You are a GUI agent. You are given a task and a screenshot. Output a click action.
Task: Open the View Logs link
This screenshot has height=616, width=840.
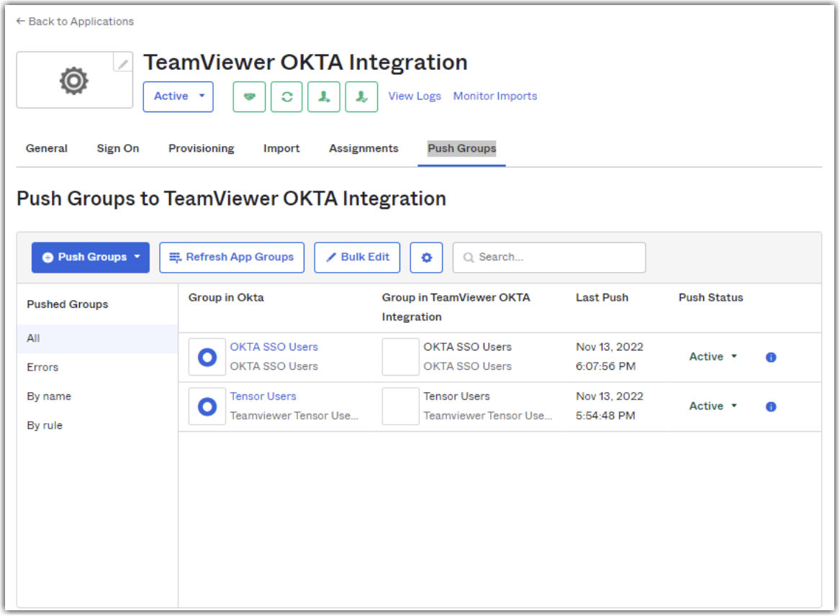[x=415, y=96]
